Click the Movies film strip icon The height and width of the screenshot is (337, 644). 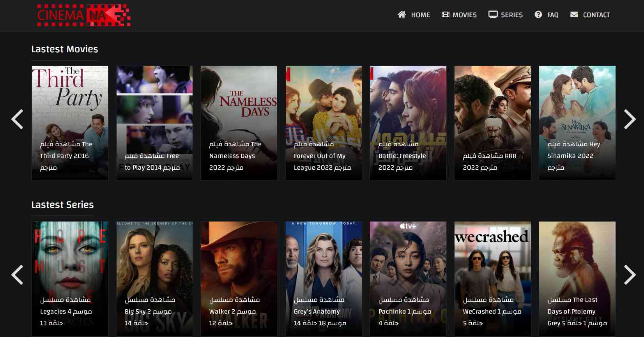(445, 14)
